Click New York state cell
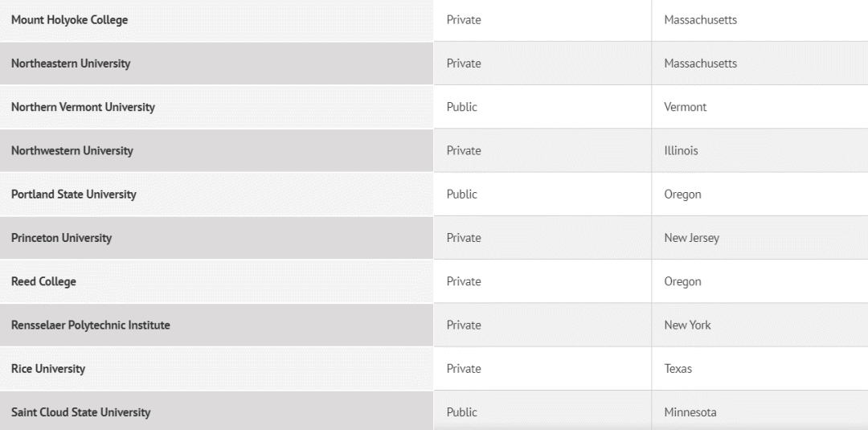 (687, 326)
